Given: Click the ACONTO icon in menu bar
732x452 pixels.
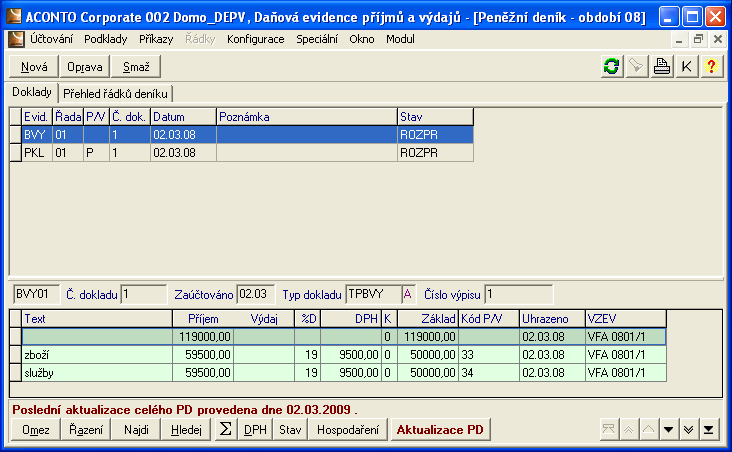Looking at the screenshot, I should tap(16, 39).
